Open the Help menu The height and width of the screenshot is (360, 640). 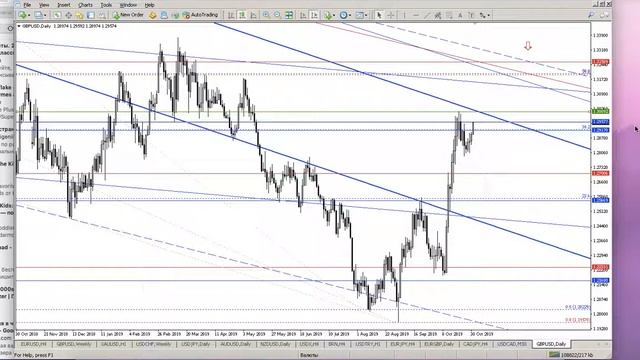[149, 5]
